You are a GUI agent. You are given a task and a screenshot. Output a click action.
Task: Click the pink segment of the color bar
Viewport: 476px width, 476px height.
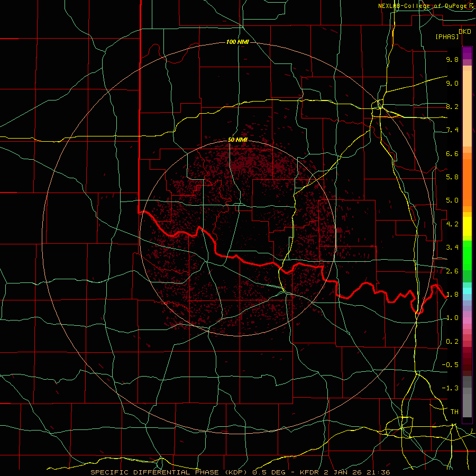pos(467,321)
